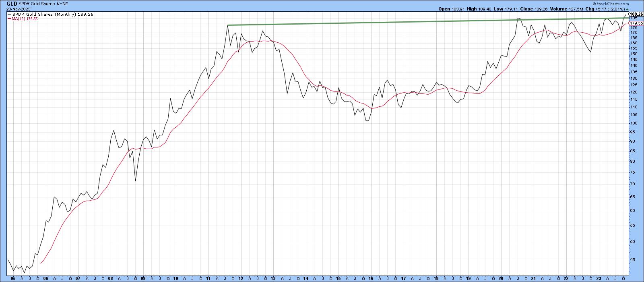
Task: Click the 22 year label on the time axis
Action: pos(566,278)
